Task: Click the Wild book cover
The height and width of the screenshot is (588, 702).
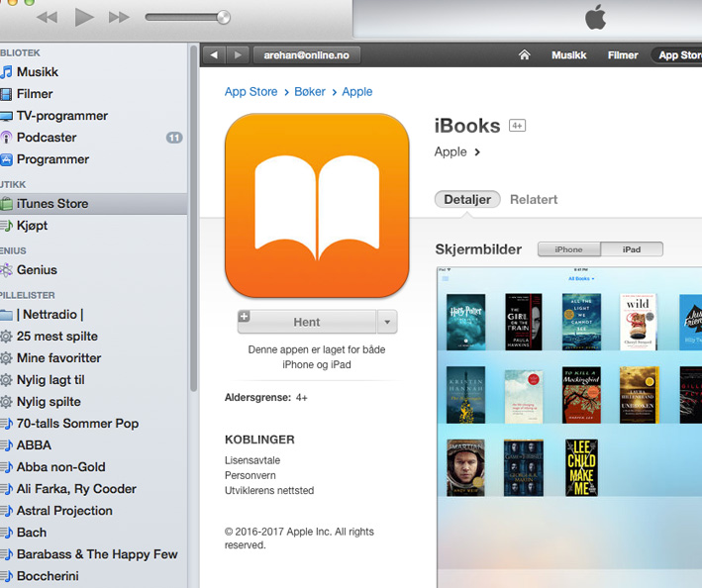Action: 638,322
